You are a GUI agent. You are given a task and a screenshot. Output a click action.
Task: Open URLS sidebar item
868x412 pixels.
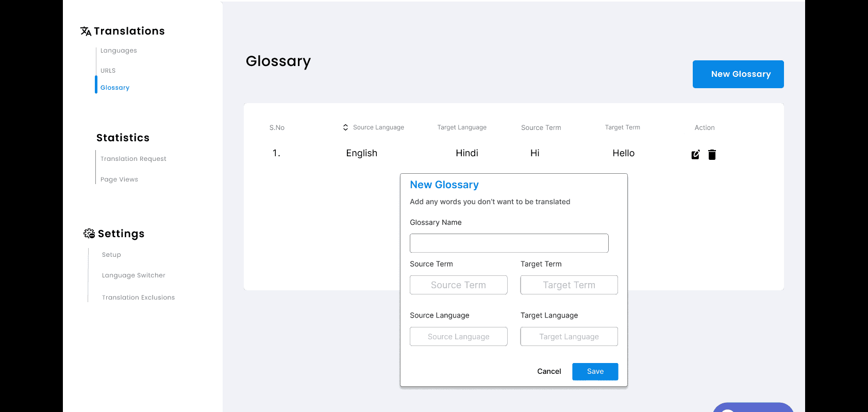coord(108,71)
